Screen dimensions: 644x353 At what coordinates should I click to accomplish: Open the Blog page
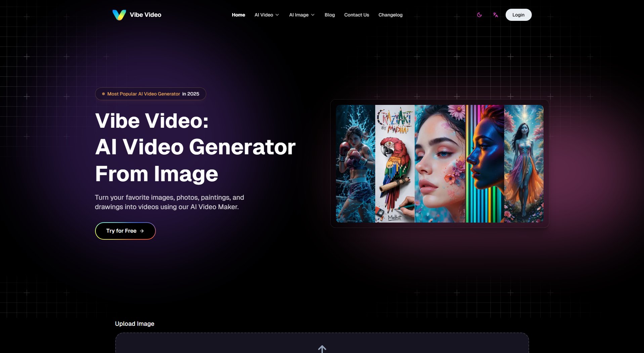329,15
